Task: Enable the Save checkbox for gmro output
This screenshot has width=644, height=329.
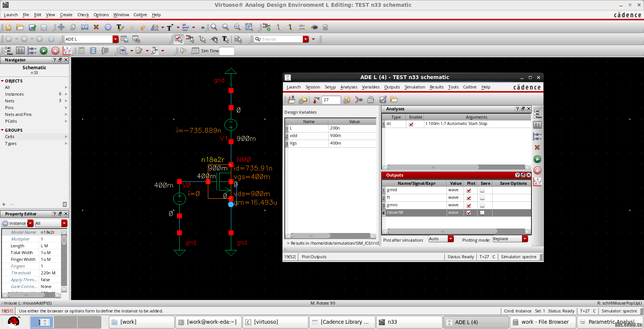Action: (x=482, y=205)
